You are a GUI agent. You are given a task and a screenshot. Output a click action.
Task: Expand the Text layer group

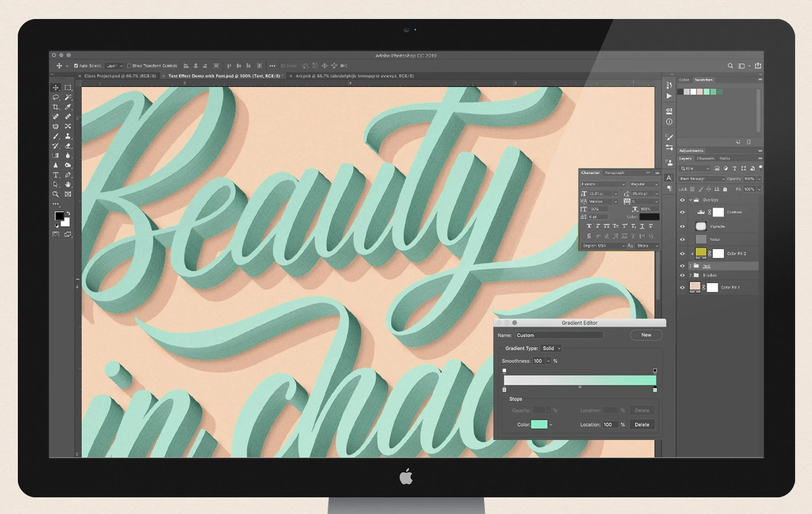coord(691,266)
